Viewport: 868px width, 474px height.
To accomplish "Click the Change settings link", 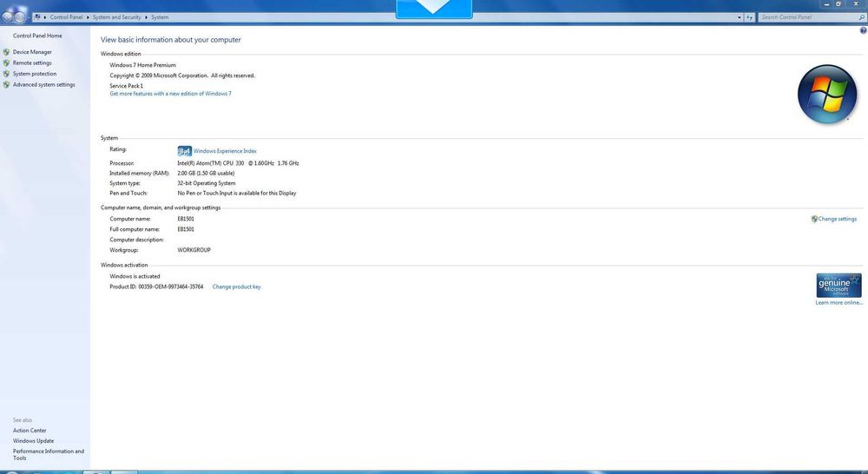I will click(837, 219).
